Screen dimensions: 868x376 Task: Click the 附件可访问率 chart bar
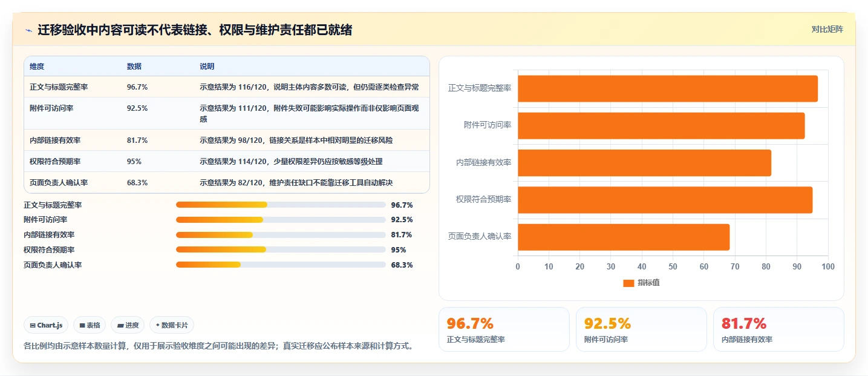point(661,125)
